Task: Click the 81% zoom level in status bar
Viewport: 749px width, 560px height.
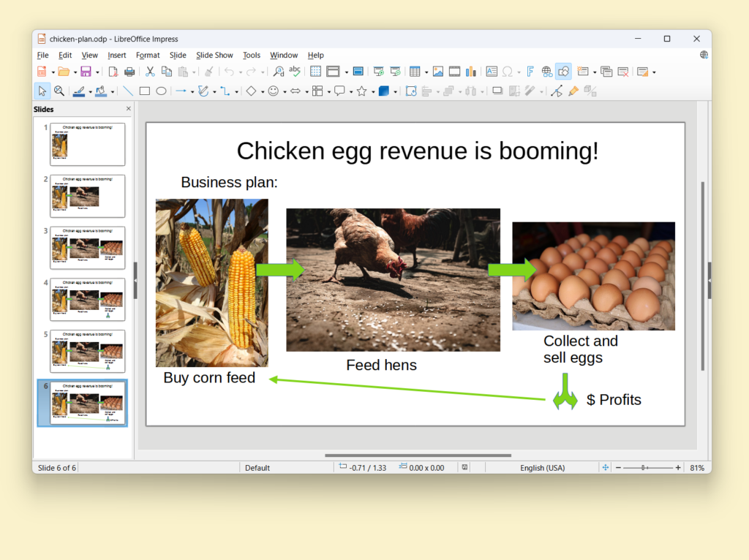Action: (696, 468)
